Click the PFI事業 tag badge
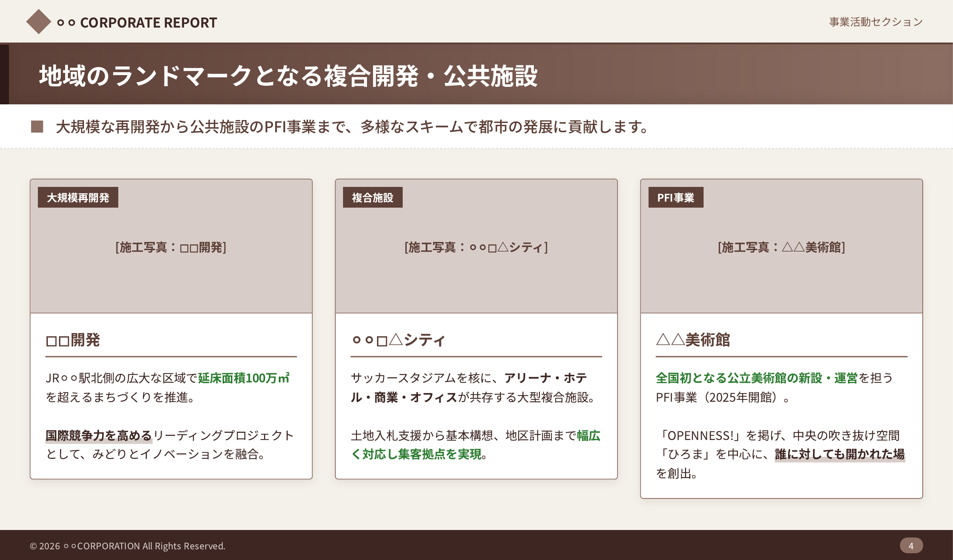Screen dimensions: 953x560 click(675, 197)
